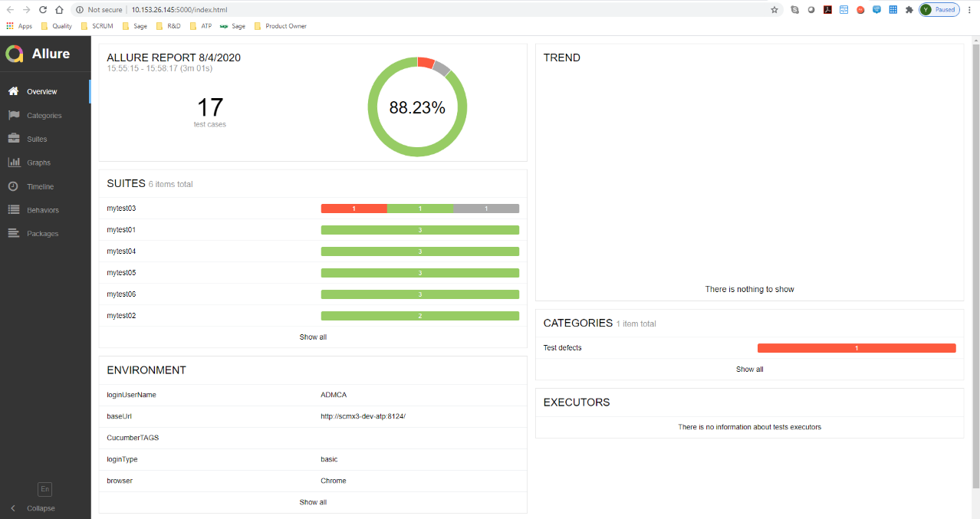Viewport: 980px width, 519px height.
Task: Open the SCRUM bookmarks folder
Action: click(101, 26)
